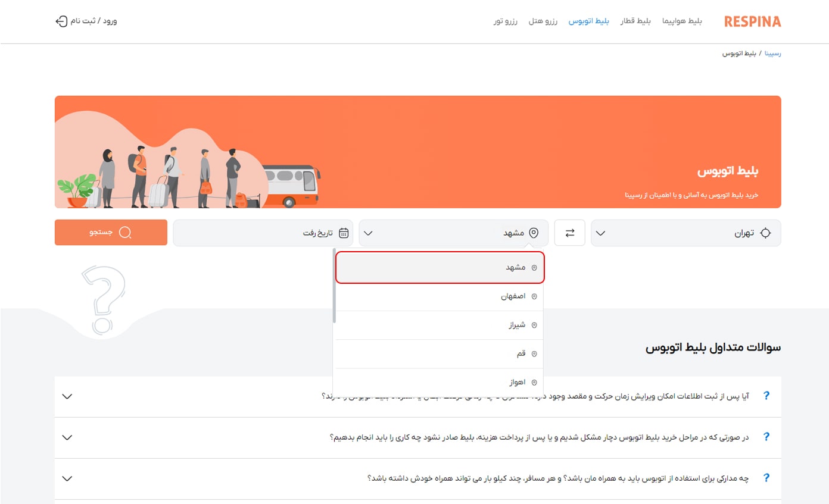This screenshot has height=504, width=829.
Task: Click the RESPINA logo
Action: 752,21
